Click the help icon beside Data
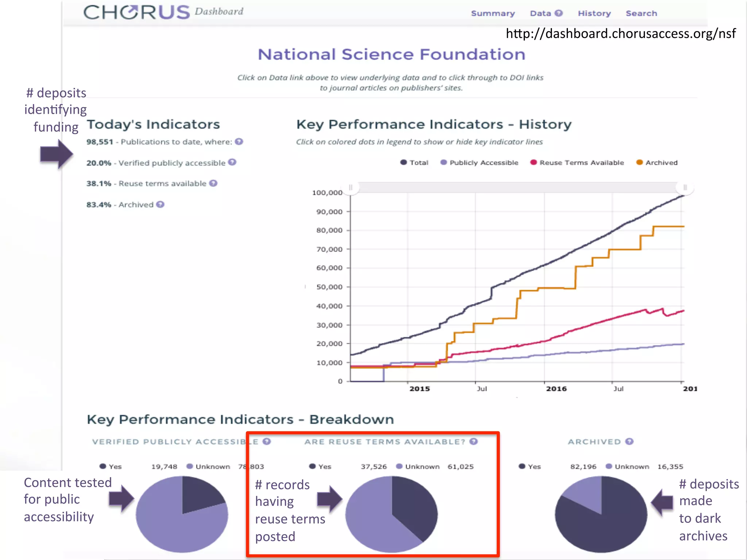This screenshot has width=747, height=560. click(x=559, y=13)
